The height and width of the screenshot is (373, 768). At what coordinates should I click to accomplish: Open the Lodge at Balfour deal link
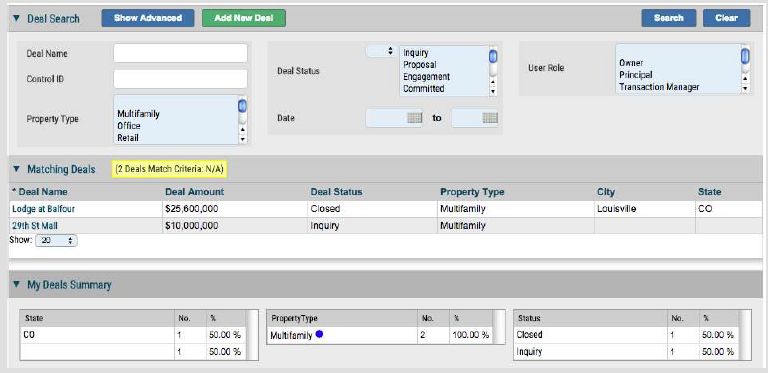pos(44,209)
